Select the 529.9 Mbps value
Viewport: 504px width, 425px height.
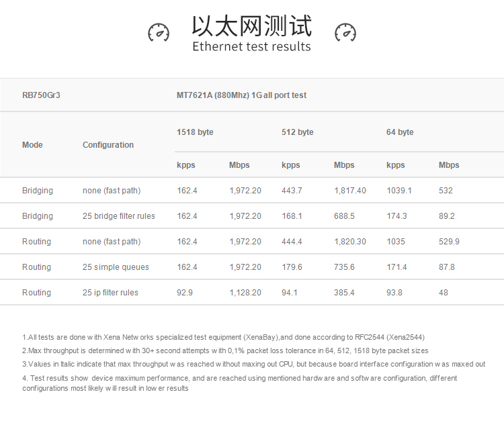click(x=449, y=242)
